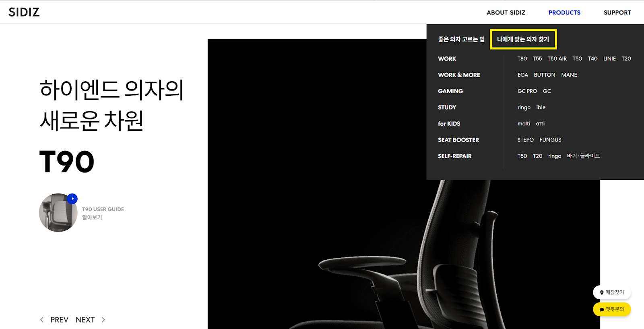The width and height of the screenshot is (644, 329).
Task: Select GC PRO gaming chair link
Action: 527,91
